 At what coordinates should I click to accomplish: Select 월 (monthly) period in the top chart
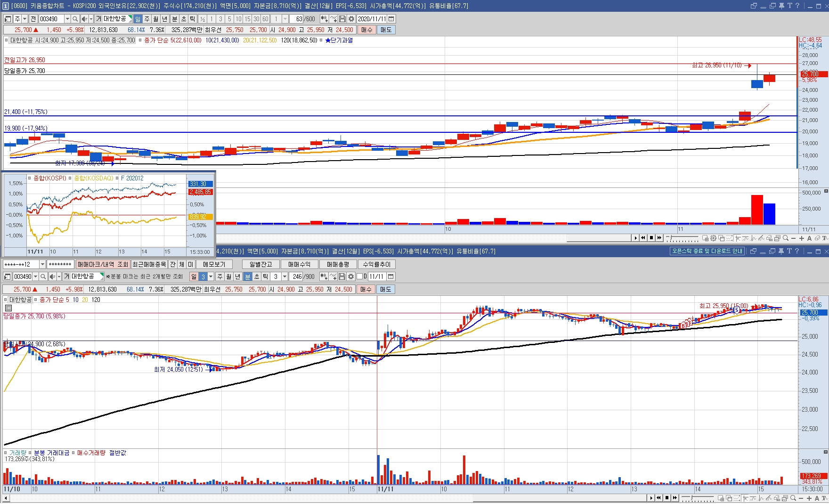(156, 19)
